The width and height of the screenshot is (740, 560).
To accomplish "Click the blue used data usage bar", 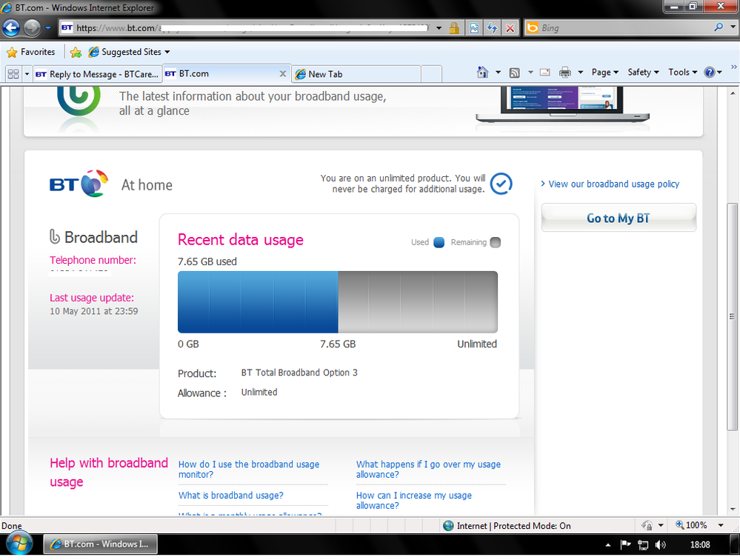I will pyautogui.click(x=258, y=301).
